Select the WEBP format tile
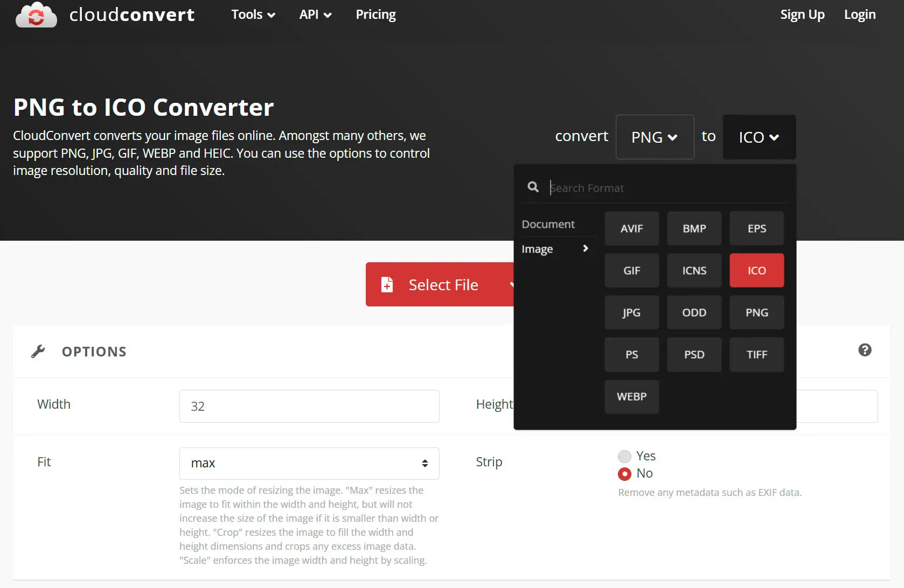 click(x=631, y=397)
